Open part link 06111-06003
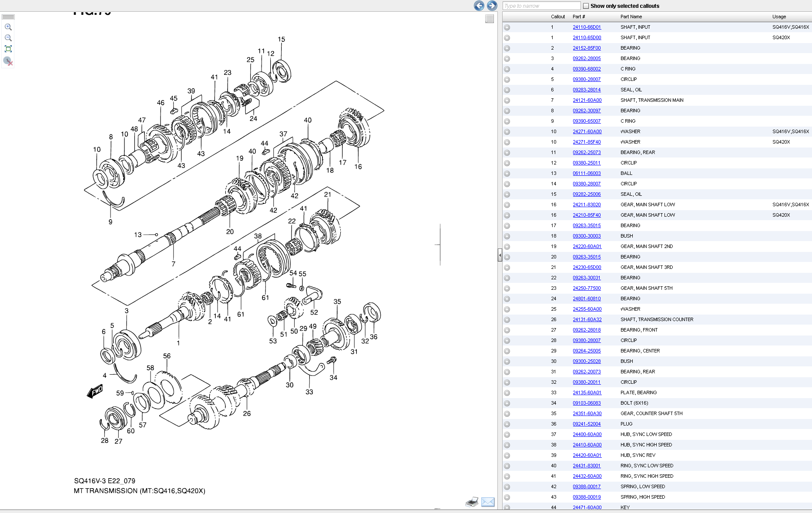 587,173
